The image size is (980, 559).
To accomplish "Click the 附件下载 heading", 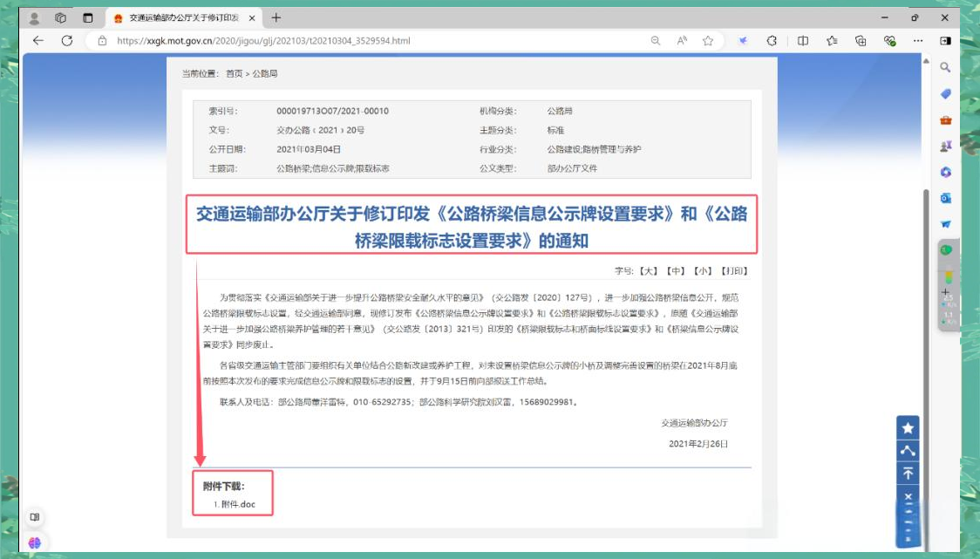I will coord(224,486).
